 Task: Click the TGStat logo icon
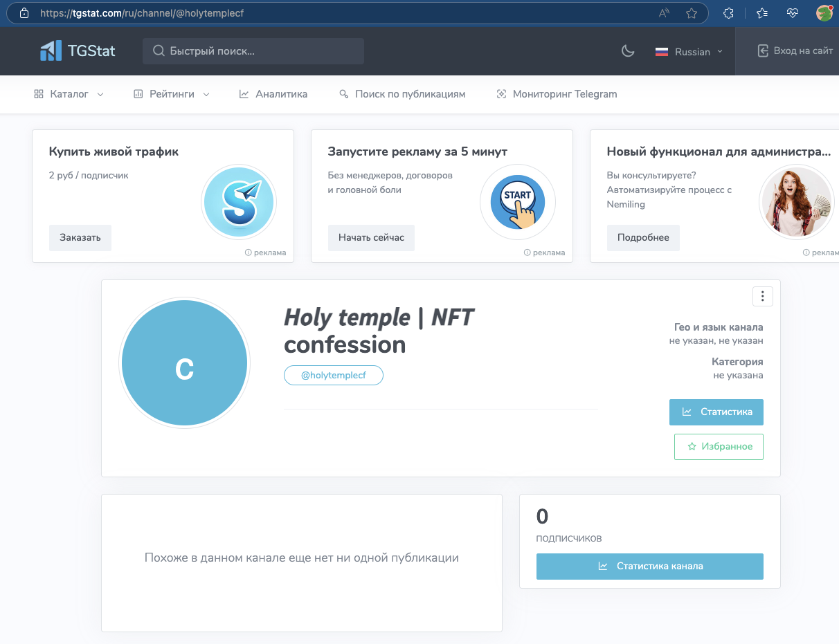click(x=51, y=50)
